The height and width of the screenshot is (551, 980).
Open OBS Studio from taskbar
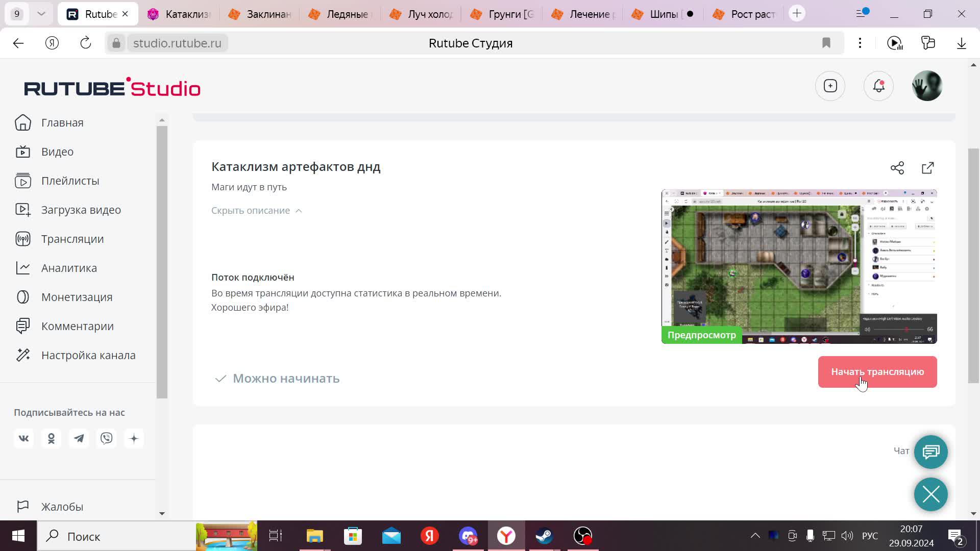coord(582,536)
